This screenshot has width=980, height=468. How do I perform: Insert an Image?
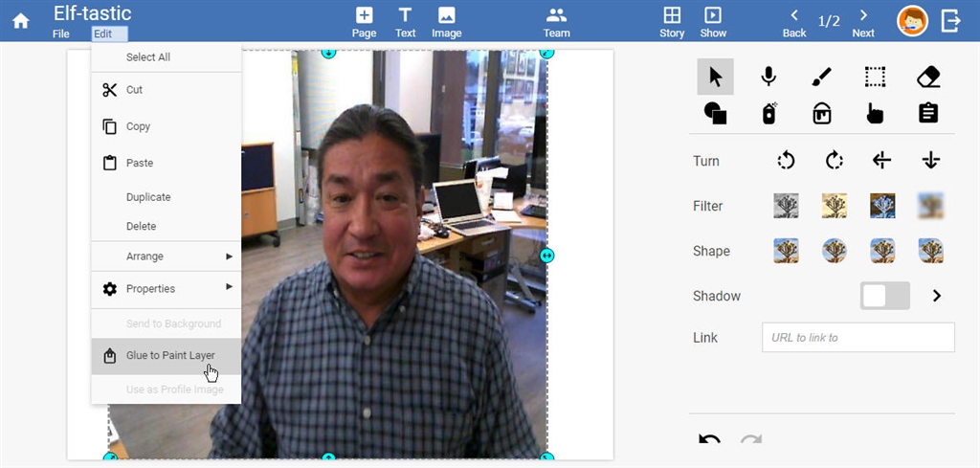(446, 23)
